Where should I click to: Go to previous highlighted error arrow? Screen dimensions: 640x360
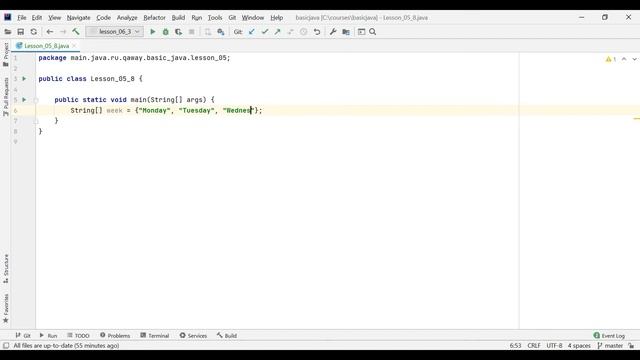click(x=624, y=59)
